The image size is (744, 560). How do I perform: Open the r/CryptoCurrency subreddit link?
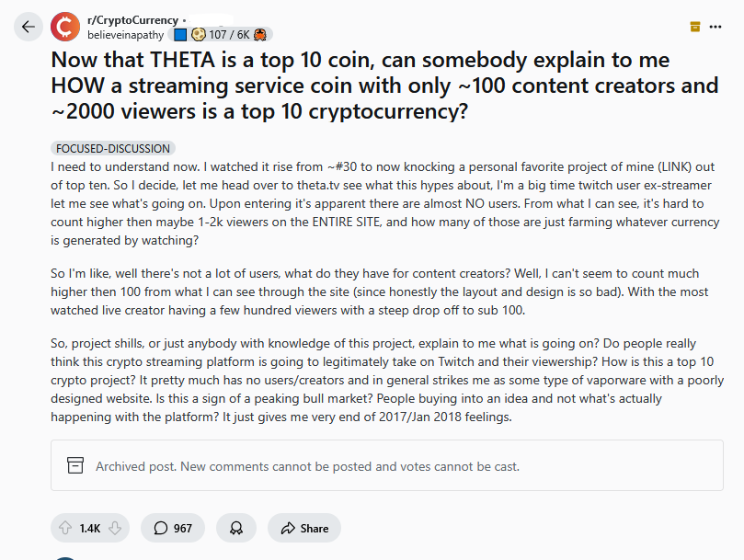pos(132,20)
